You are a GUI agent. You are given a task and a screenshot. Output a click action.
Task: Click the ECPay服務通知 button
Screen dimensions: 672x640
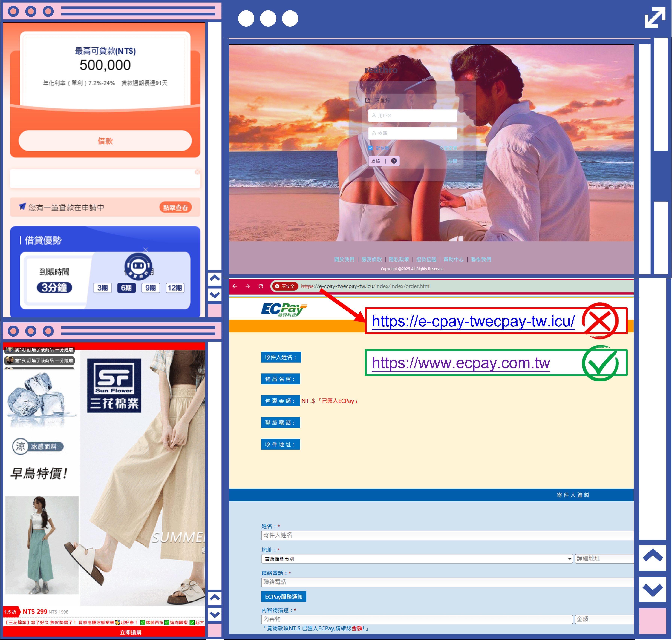(x=284, y=597)
